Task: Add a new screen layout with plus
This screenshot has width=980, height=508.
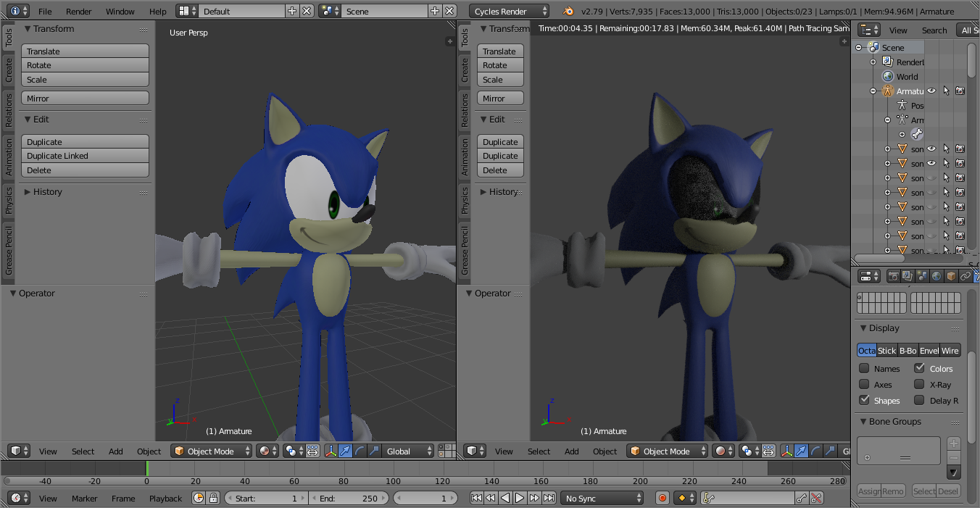Action: coord(291,11)
